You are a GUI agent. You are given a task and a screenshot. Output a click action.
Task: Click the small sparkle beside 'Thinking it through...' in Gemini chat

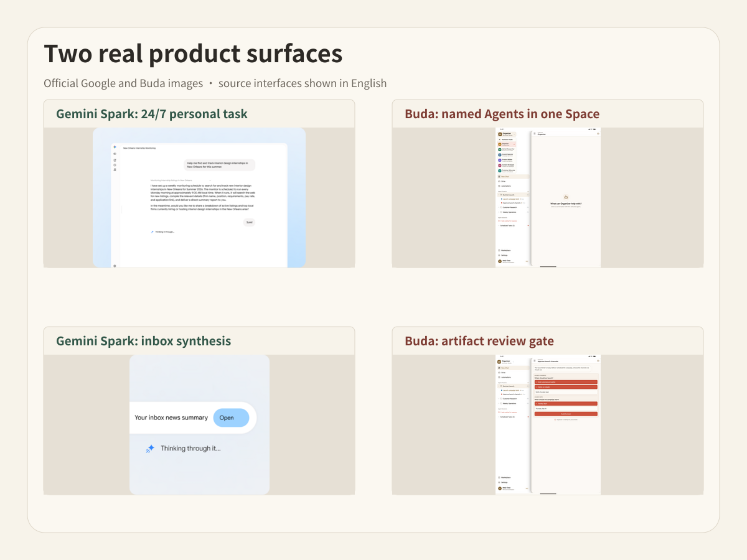pos(152,232)
